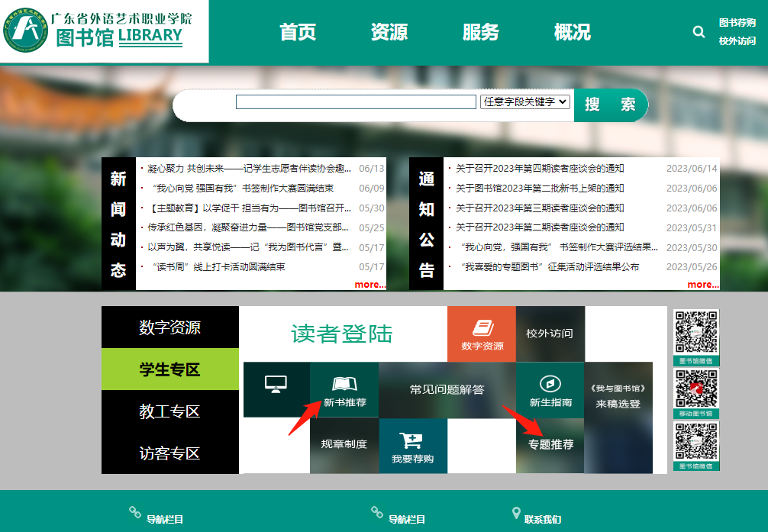Click the 我要荐购 shopping cart icon
Viewport: 768px width, 532px height.
click(x=412, y=440)
